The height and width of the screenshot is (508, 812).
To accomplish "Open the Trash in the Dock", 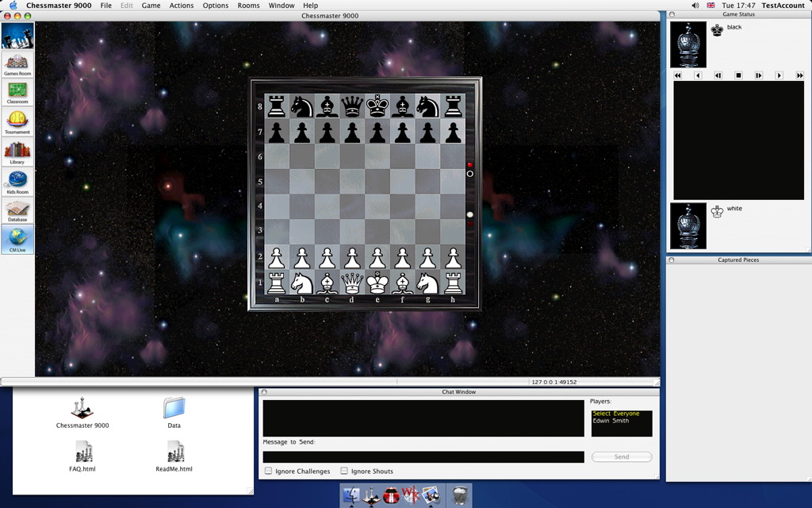I will (459, 495).
